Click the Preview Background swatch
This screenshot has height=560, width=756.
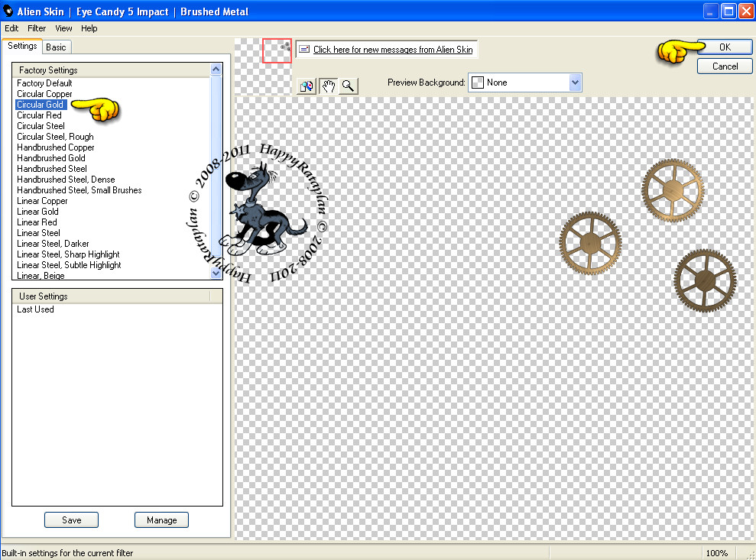coord(477,83)
